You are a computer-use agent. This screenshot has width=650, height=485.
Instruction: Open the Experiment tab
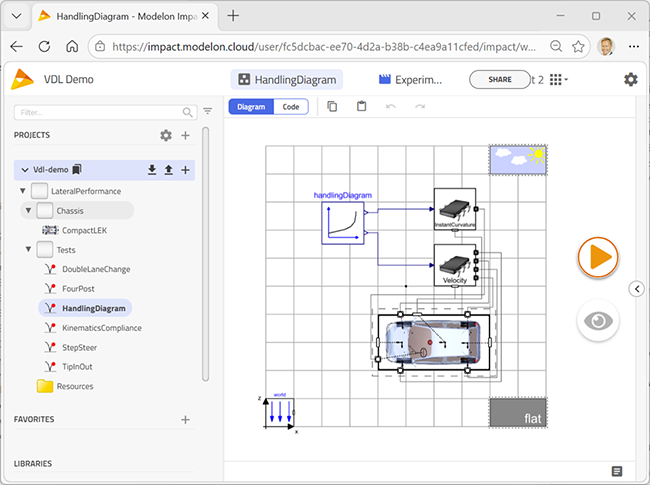411,80
